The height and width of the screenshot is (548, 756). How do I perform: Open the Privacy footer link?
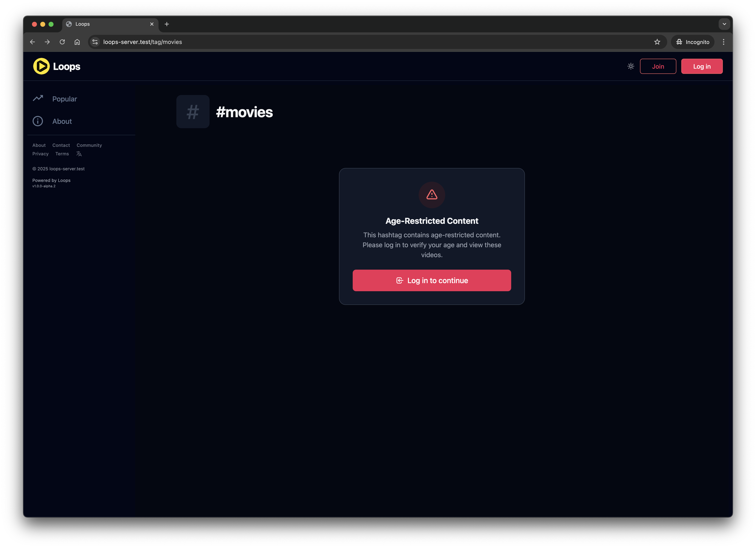[x=40, y=154]
